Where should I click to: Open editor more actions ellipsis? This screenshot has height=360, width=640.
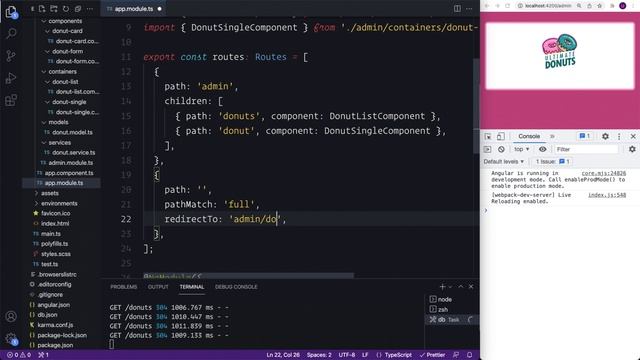tap(469, 9)
